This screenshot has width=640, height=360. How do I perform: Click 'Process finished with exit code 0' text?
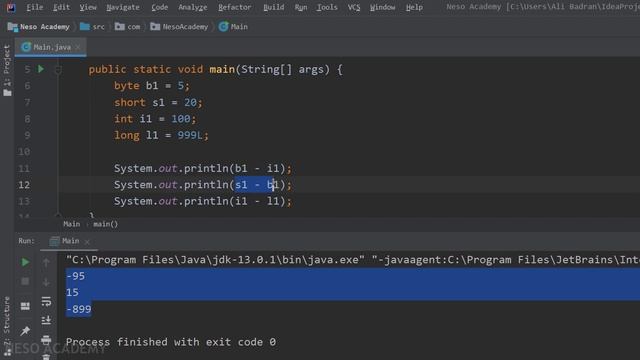171,342
